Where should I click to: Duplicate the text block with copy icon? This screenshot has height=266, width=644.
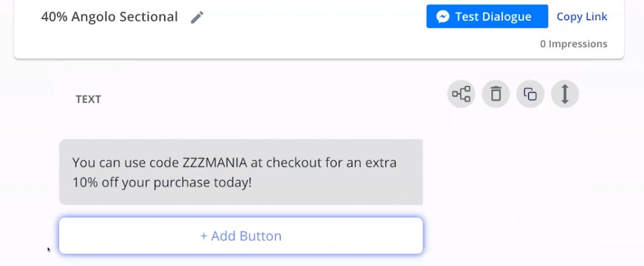coord(530,94)
